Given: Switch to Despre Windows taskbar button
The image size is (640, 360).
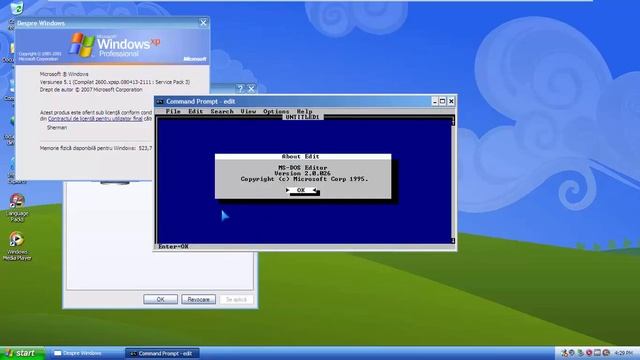Looking at the screenshot, I should [x=86, y=353].
